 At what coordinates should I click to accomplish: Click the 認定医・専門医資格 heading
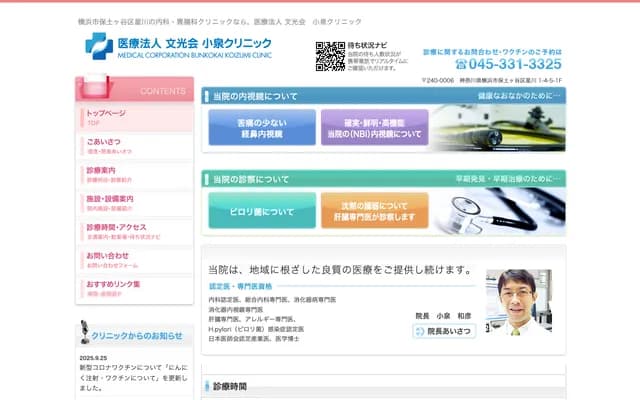[x=240, y=287]
